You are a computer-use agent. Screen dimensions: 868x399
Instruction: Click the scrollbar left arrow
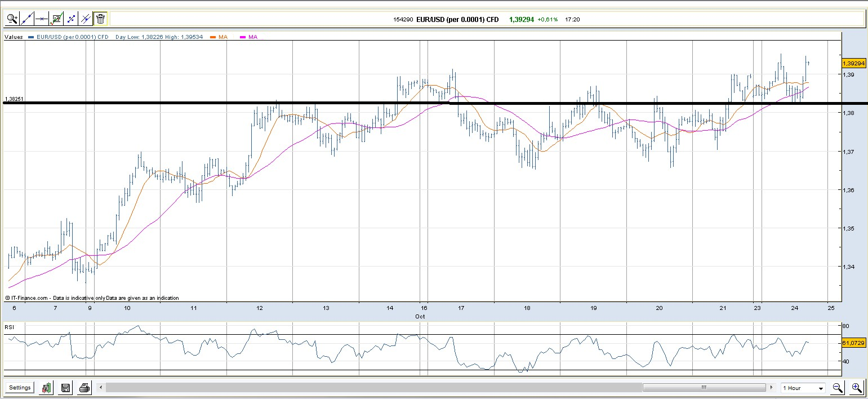coord(101,388)
